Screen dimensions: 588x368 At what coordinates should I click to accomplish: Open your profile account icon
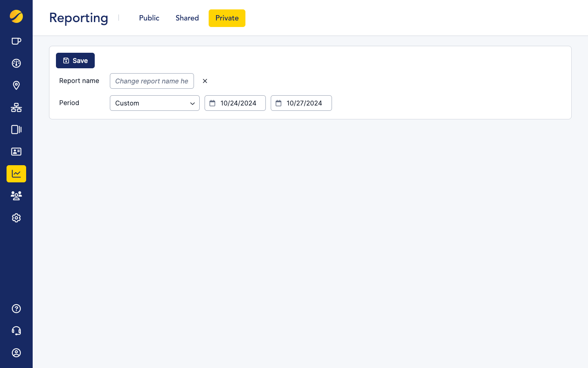click(x=16, y=352)
